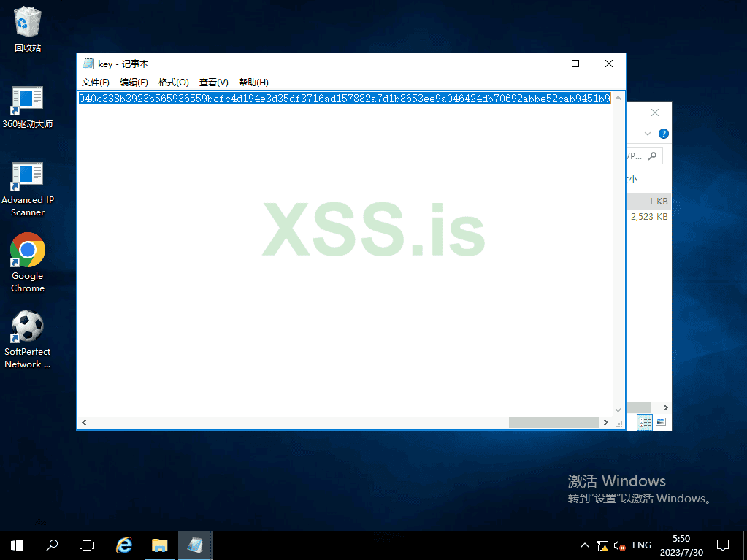Expand the Explorer ribbon chevron
Viewport: 747px width, 560px height.
coord(648,134)
